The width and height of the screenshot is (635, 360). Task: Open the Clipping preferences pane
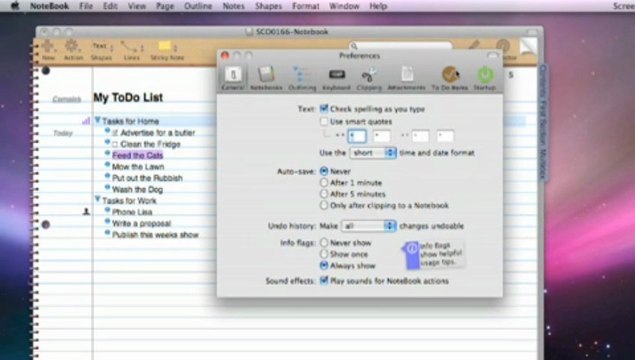click(x=369, y=78)
